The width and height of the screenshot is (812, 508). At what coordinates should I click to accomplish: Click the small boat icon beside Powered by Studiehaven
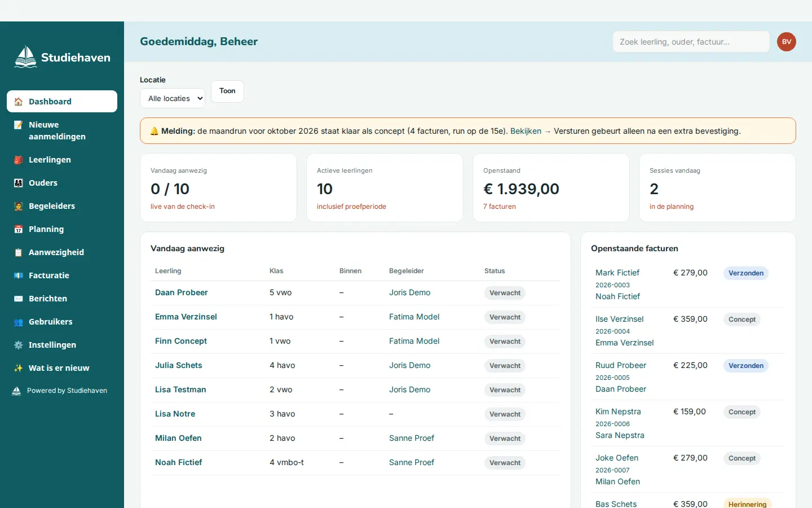pyautogui.click(x=17, y=391)
